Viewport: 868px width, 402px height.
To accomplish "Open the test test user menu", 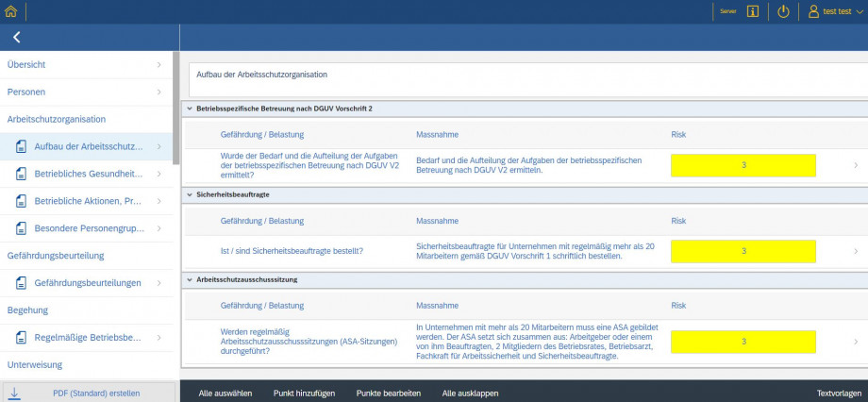I will pyautogui.click(x=835, y=11).
